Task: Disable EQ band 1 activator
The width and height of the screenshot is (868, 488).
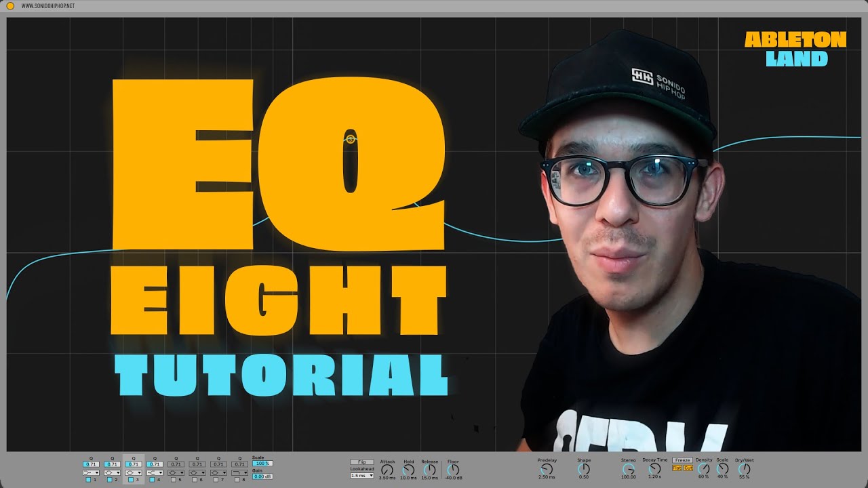Action: pos(88,479)
